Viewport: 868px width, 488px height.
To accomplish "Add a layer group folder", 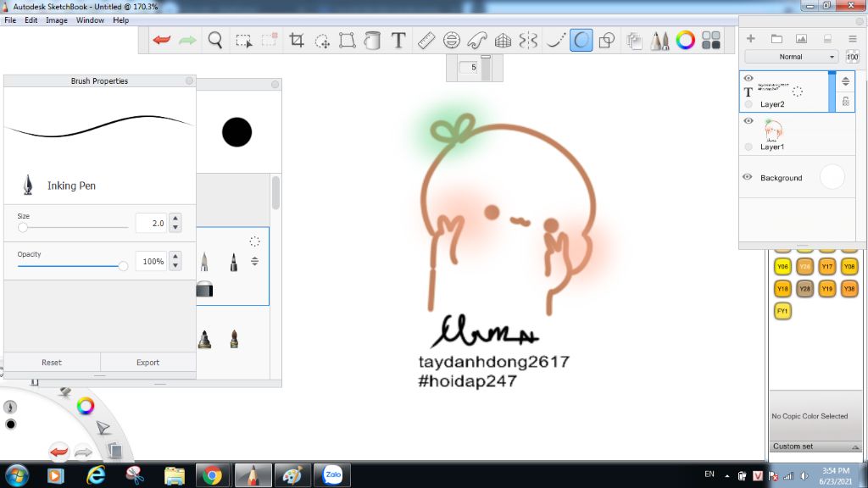I will click(x=776, y=38).
